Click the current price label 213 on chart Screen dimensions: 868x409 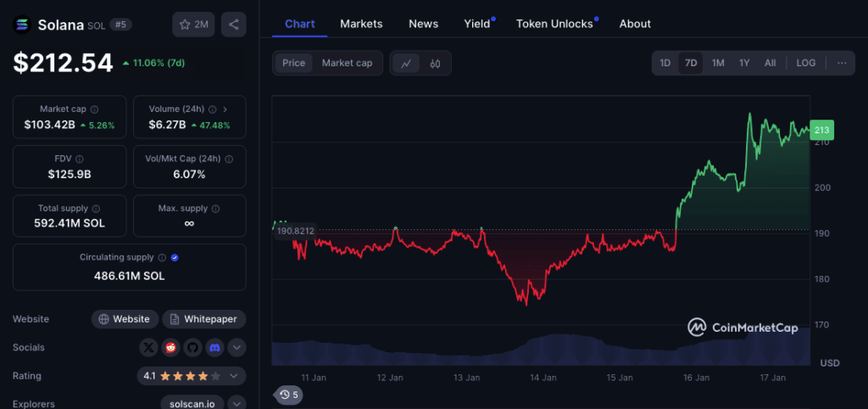coord(822,130)
